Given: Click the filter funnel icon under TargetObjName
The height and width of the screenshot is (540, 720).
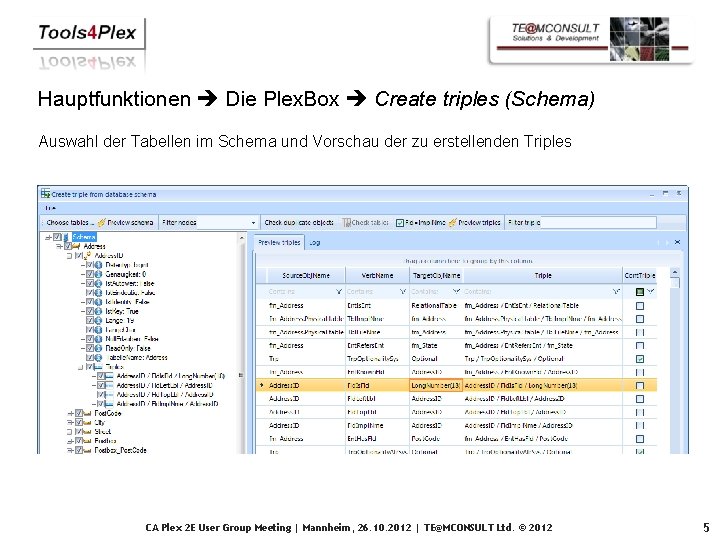Looking at the screenshot, I should point(456,292).
